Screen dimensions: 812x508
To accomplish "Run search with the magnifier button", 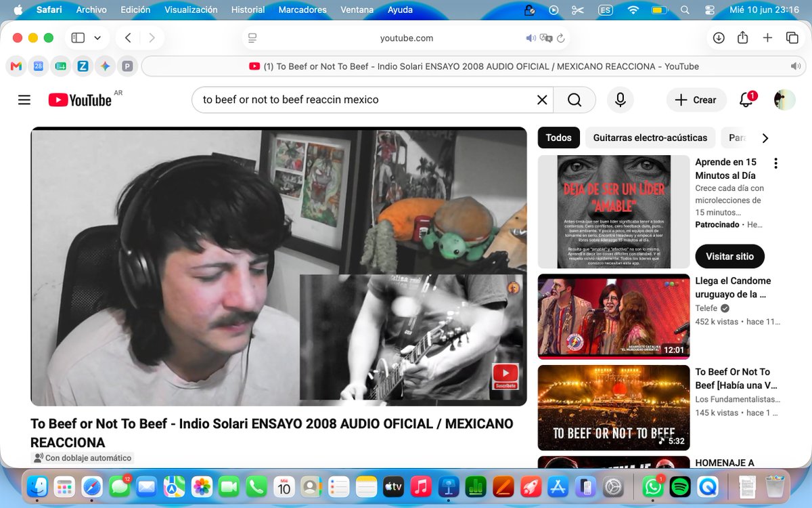I will point(574,100).
